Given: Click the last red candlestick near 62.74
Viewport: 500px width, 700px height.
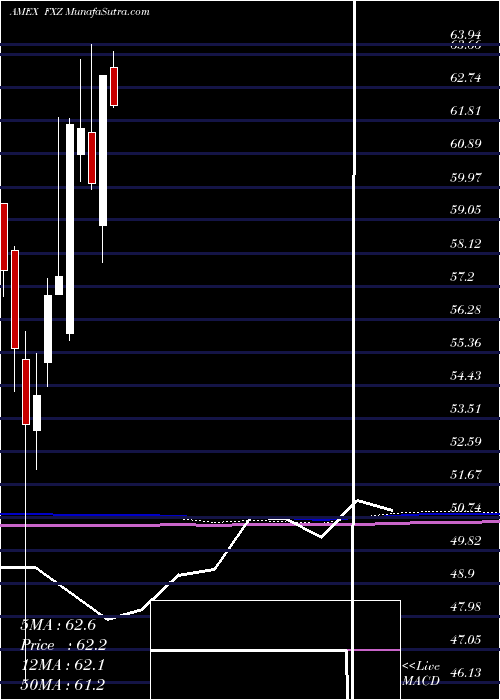Looking at the screenshot, I should pos(114,86).
